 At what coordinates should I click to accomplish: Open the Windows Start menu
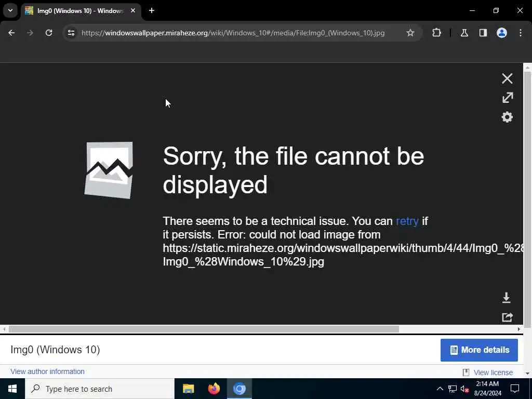[x=12, y=389]
